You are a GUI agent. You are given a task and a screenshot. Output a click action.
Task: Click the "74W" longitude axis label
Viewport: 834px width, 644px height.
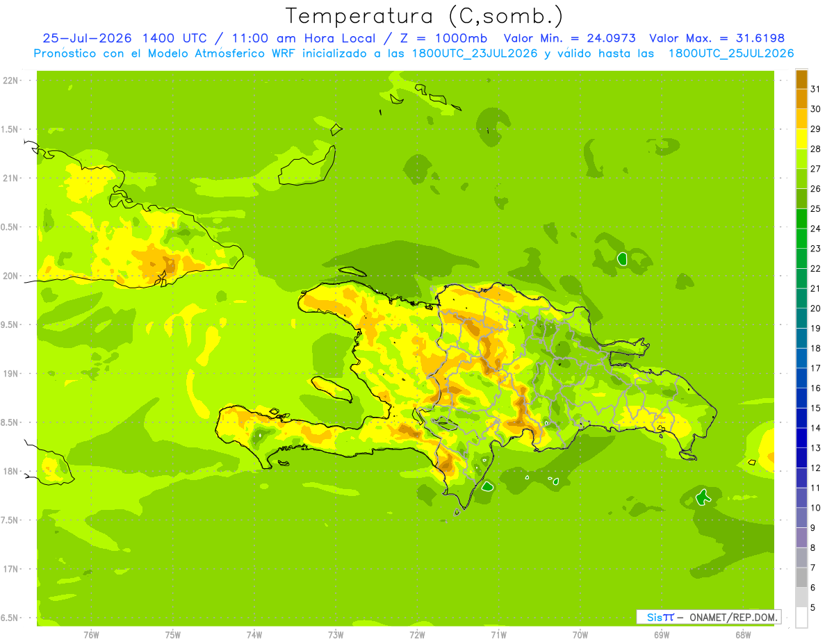pyautogui.click(x=254, y=635)
